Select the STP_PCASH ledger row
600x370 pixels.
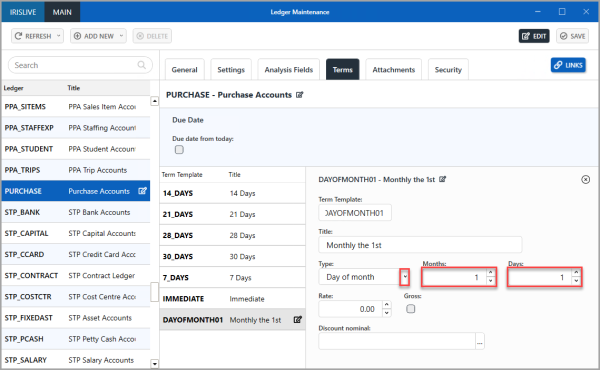(x=76, y=339)
